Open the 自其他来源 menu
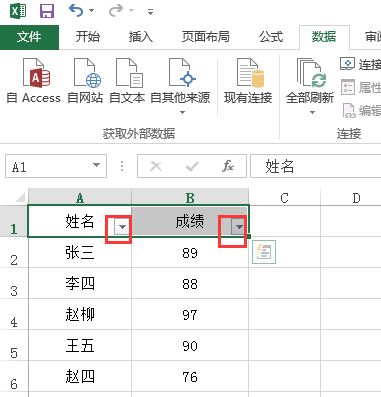 point(180,86)
